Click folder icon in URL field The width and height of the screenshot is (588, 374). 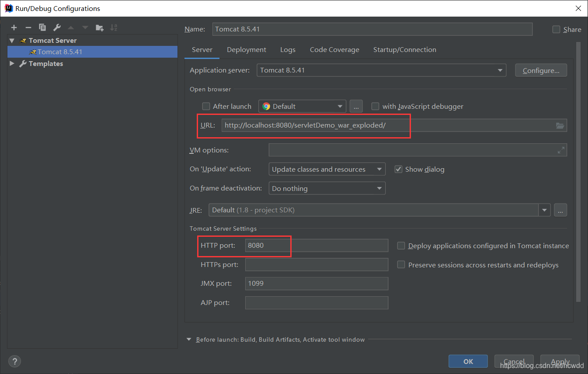tap(560, 125)
